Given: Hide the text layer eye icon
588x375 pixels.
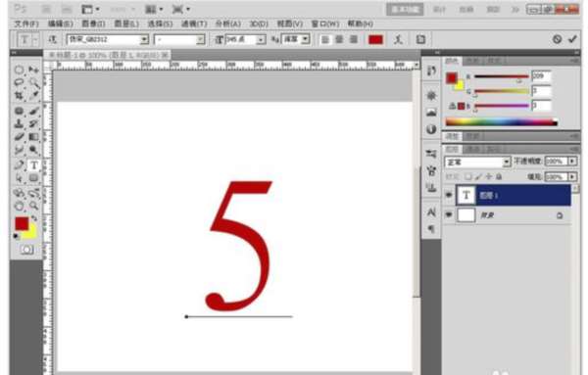Looking at the screenshot, I should click(x=449, y=195).
